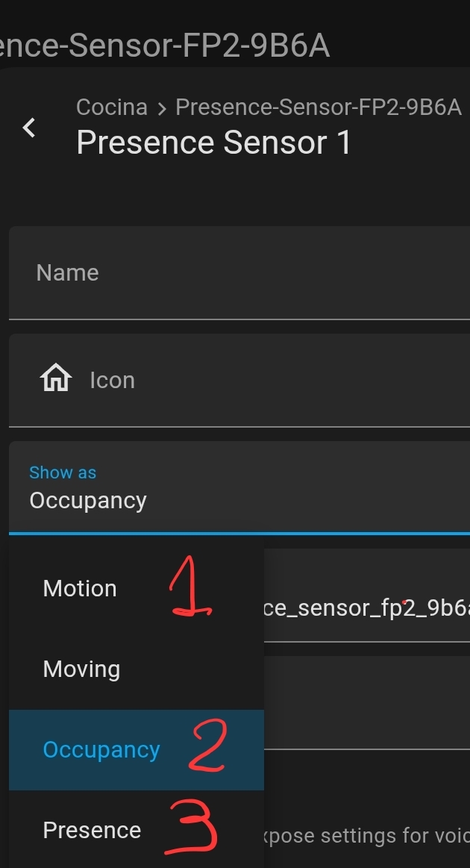Open the Icon picker field
This screenshot has width=470, height=868.
(x=224, y=380)
